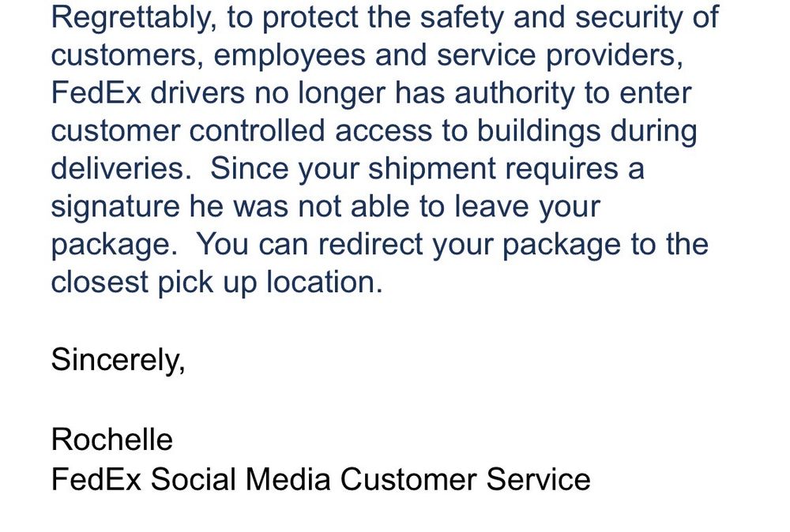The width and height of the screenshot is (790, 532).
Task: Click the word "signature" in the message body
Action: pos(115,207)
